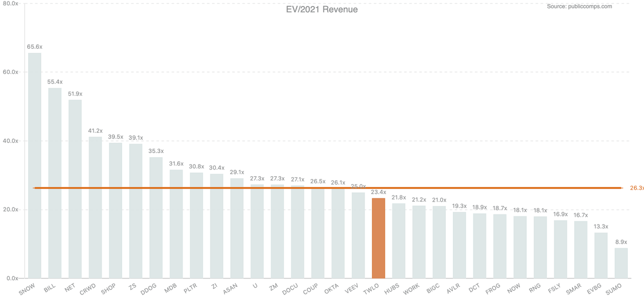Click the BIGC bar
Image resolution: width=644 pixels, height=297 pixels.
439,242
